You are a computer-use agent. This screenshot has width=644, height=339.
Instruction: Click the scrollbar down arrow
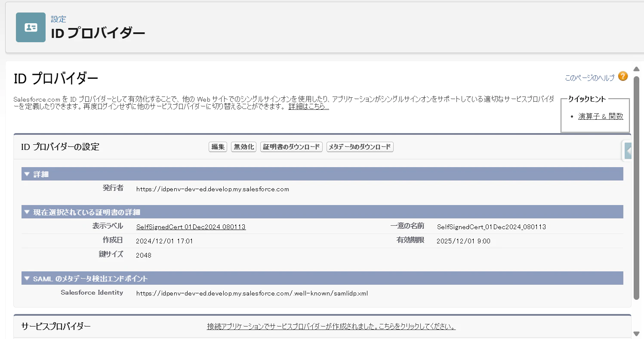(637, 333)
